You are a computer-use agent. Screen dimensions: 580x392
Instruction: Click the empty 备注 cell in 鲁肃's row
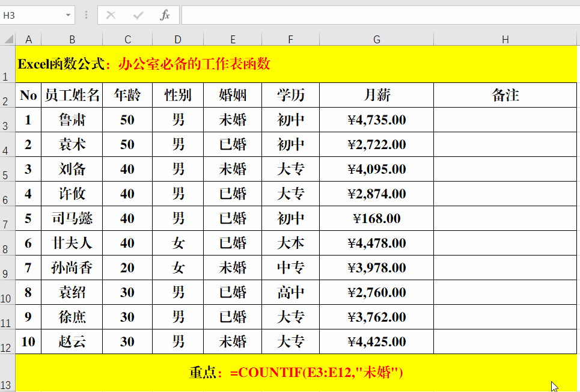[505, 120]
